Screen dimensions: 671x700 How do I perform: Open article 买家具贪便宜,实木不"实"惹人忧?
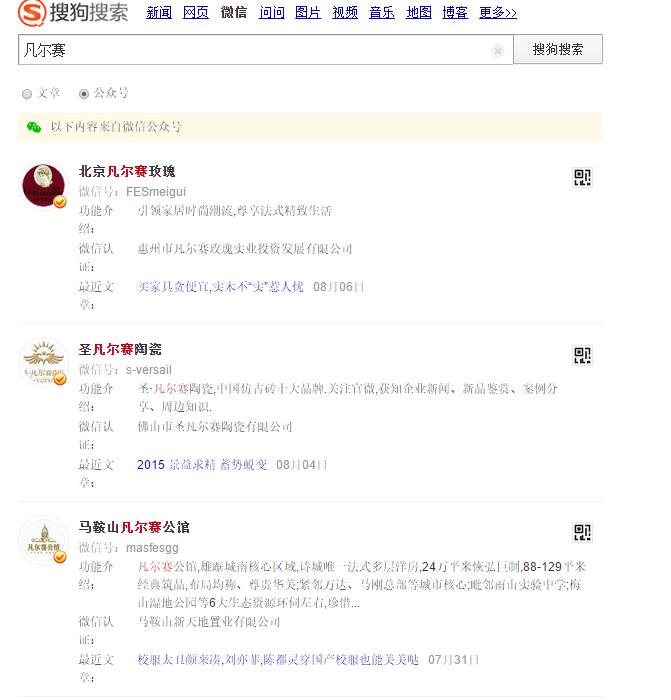(221, 287)
